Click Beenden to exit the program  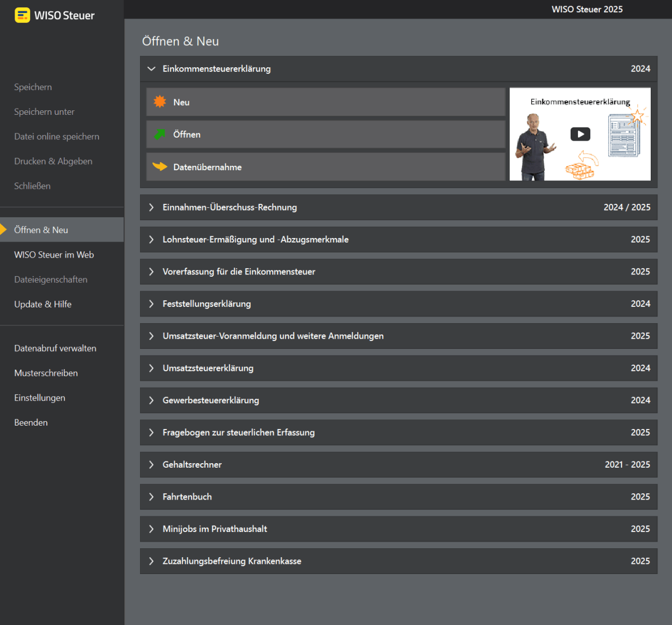coord(31,422)
